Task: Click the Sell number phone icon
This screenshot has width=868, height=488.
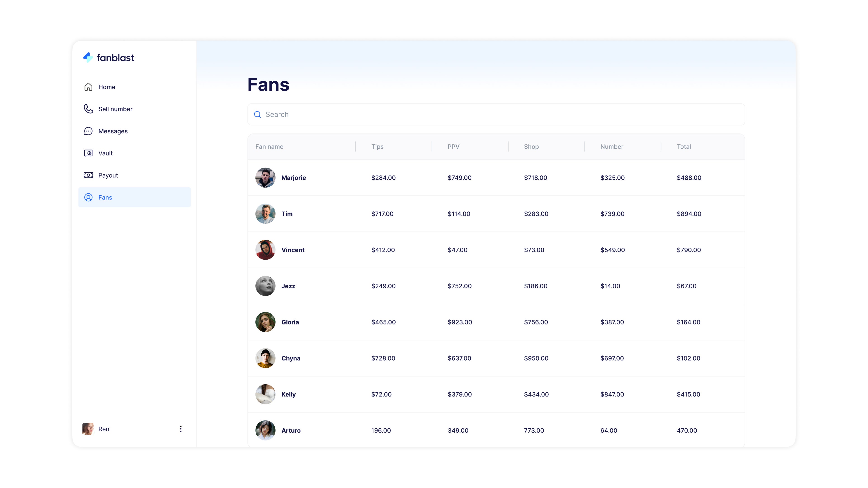Action: pyautogui.click(x=88, y=109)
